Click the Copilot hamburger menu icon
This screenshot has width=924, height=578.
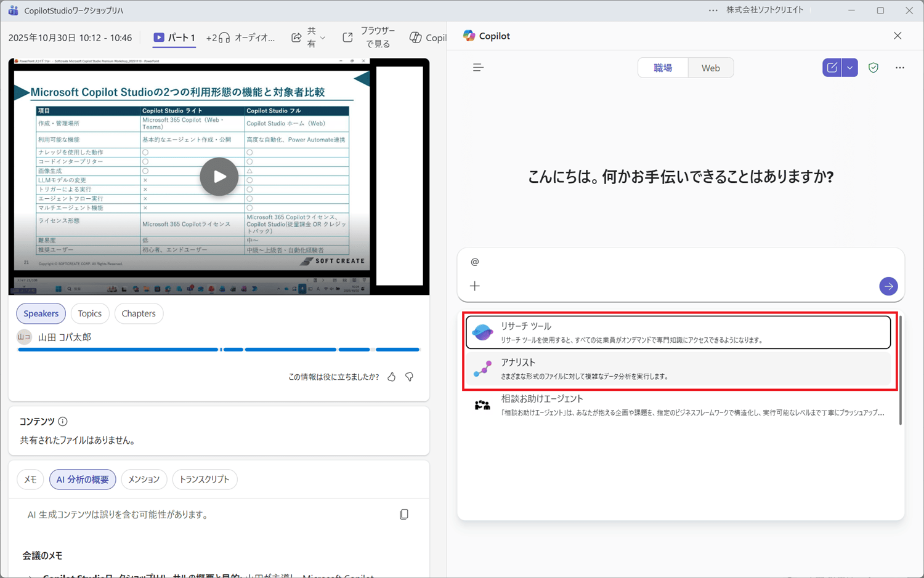point(478,67)
